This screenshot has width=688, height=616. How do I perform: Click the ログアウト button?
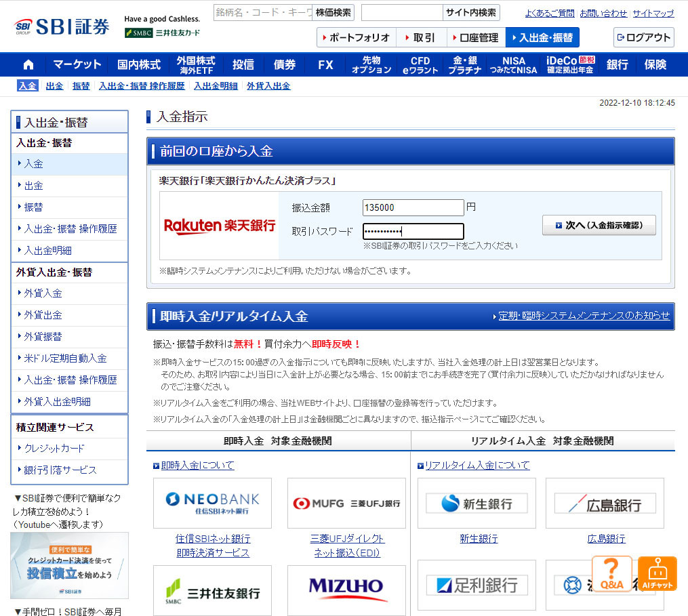[643, 37]
